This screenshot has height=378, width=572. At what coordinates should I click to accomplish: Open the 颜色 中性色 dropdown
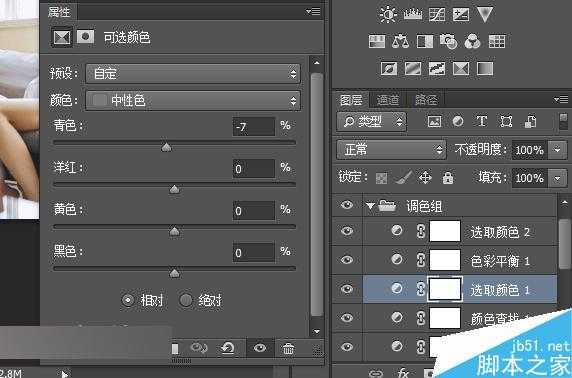coord(193,100)
